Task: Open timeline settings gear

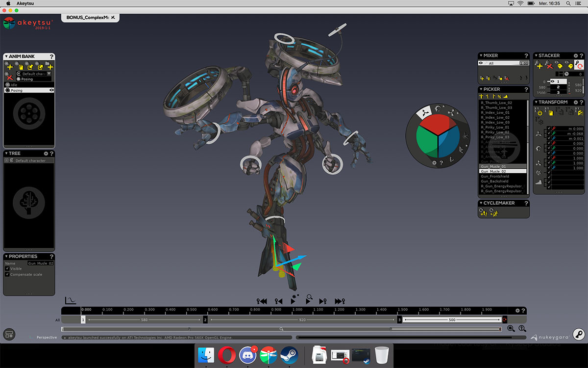Action: pos(517,311)
